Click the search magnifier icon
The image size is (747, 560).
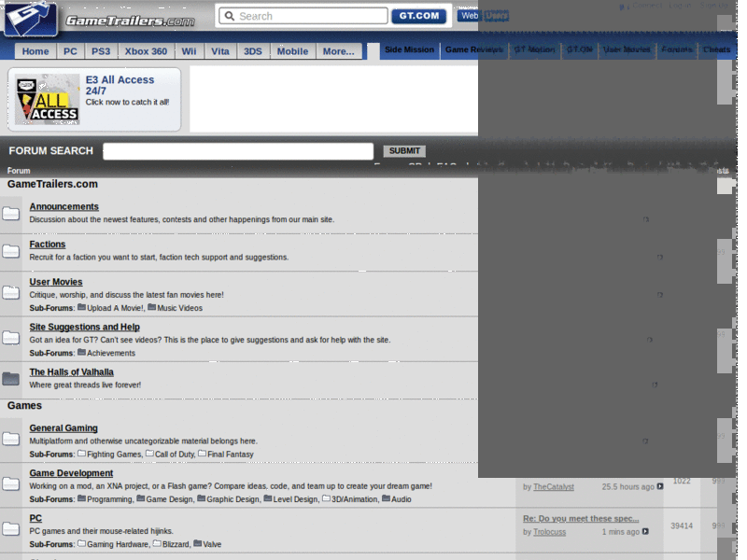230,16
